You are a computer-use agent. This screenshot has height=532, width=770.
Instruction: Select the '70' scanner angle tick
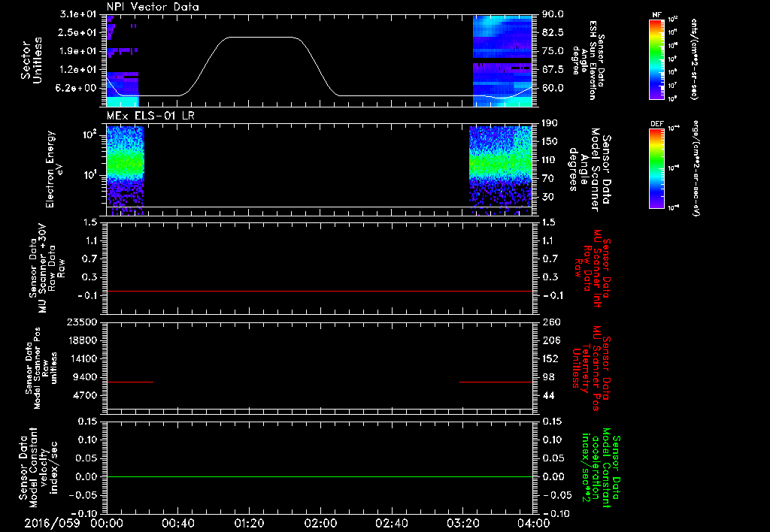click(x=547, y=179)
